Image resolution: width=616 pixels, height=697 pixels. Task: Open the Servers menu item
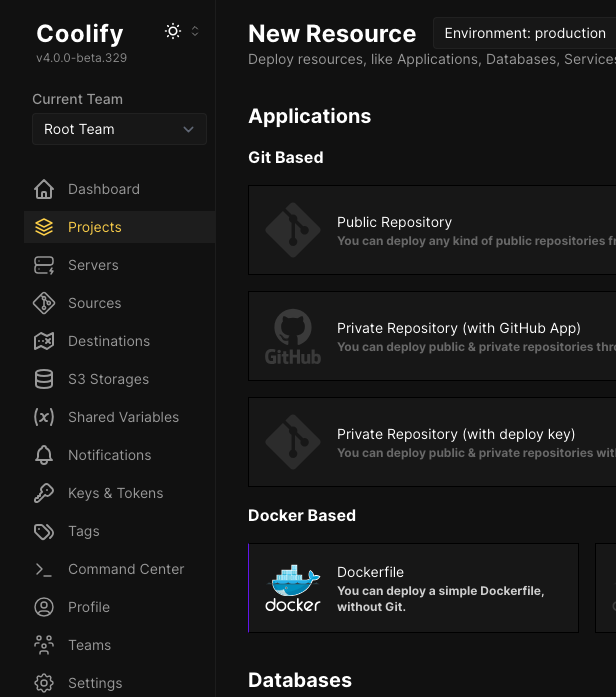click(x=120, y=265)
